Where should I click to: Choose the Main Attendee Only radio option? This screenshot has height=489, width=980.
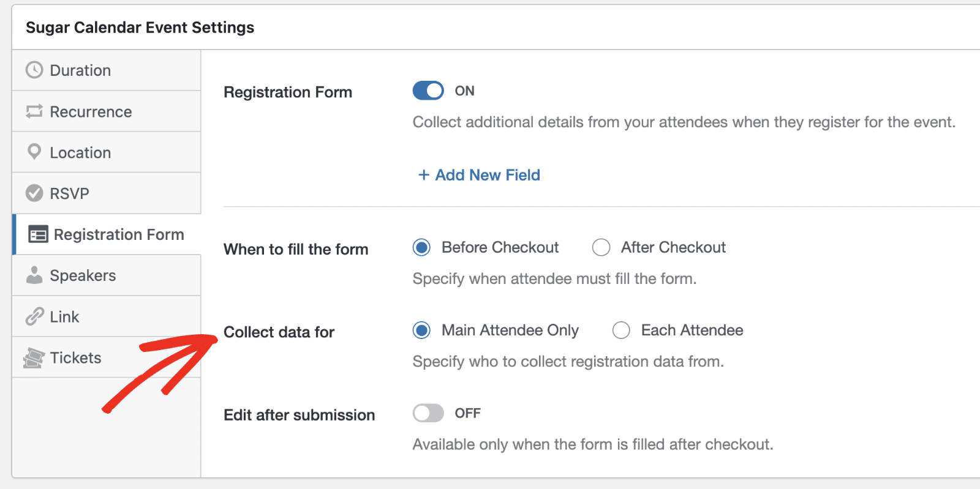(x=421, y=330)
